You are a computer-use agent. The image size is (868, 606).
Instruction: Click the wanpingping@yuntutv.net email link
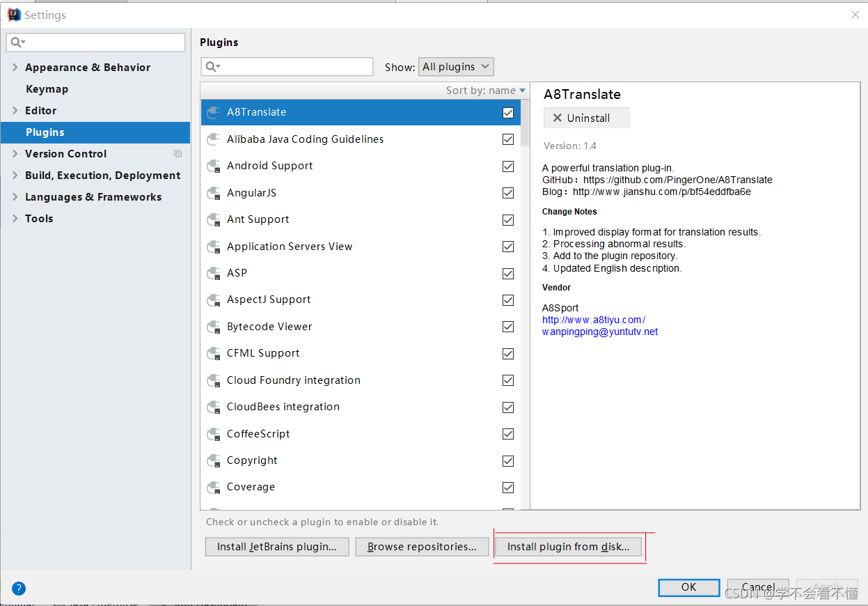600,332
